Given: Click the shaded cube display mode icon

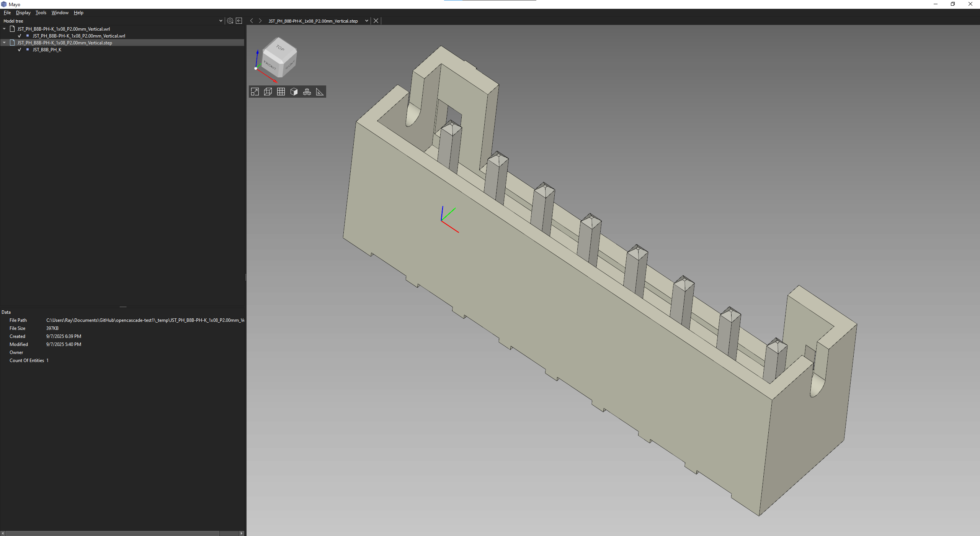Looking at the screenshot, I should point(294,92).
